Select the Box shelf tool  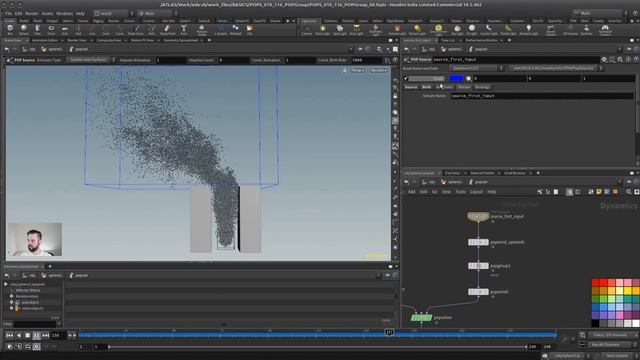click(x=10, y=29)
